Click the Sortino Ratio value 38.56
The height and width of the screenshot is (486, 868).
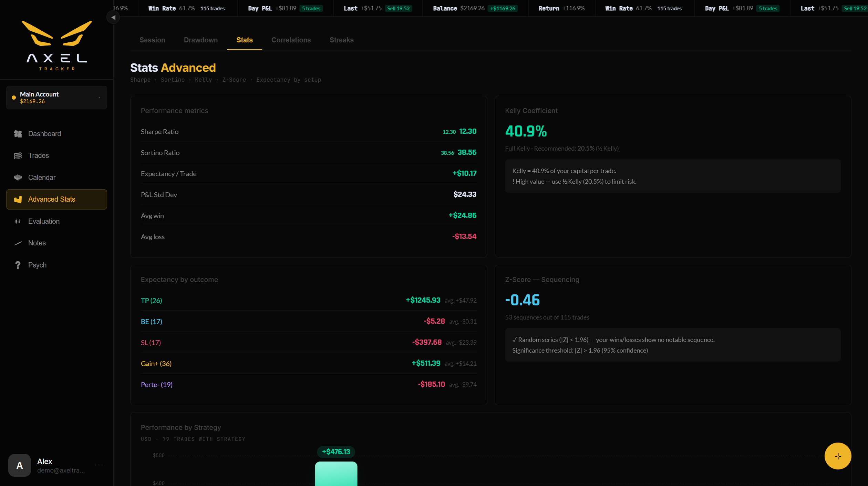[x=467, y=152]
